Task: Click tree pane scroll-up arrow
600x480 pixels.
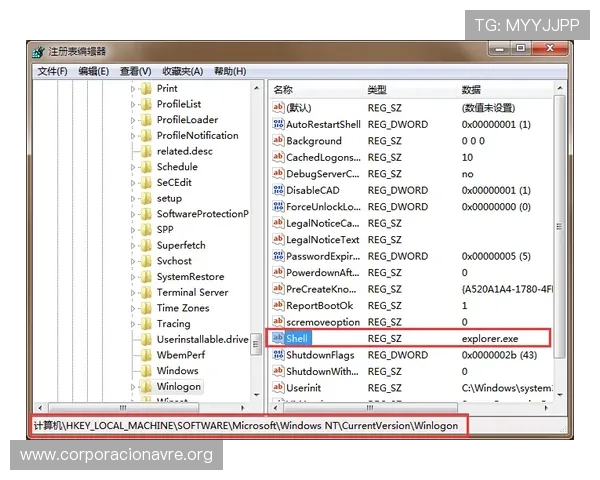Action: point(256,88)
